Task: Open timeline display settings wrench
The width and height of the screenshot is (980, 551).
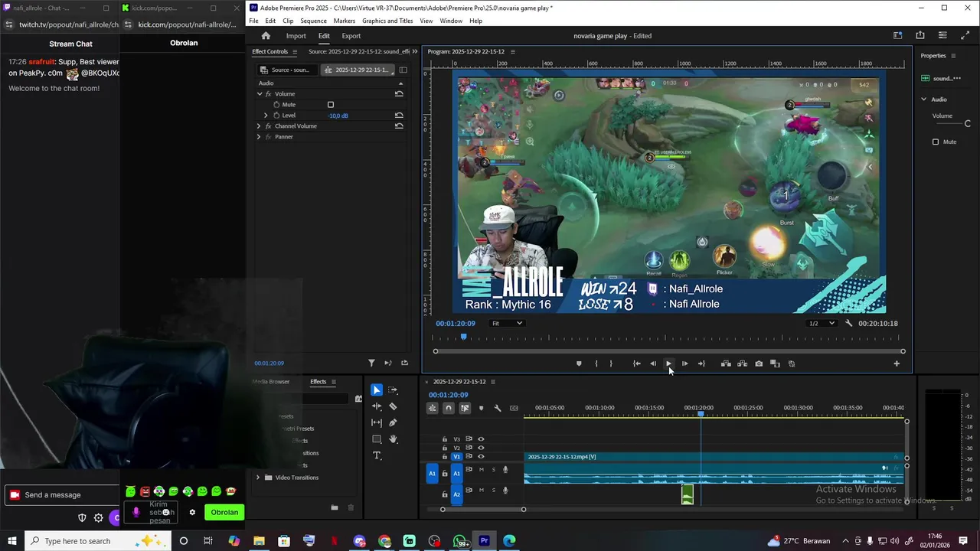Action: [x=498, y=408]
